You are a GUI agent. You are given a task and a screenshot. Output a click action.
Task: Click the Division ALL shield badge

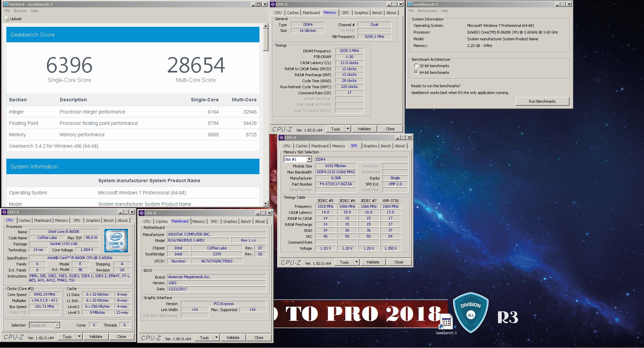click(470, 312)
